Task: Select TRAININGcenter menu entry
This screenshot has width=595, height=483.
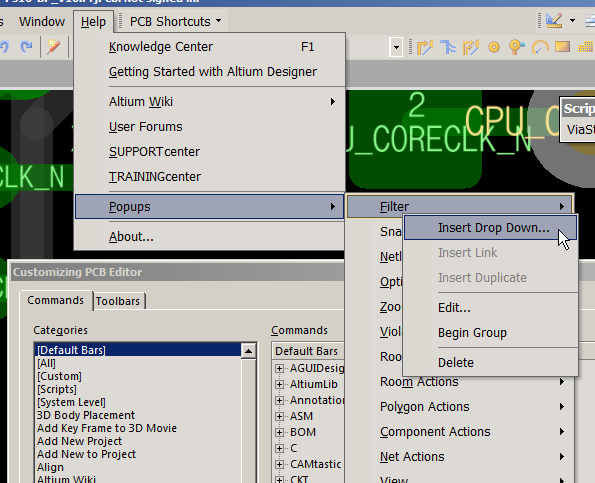Action: pyautogui.click(x=210, y=177)
